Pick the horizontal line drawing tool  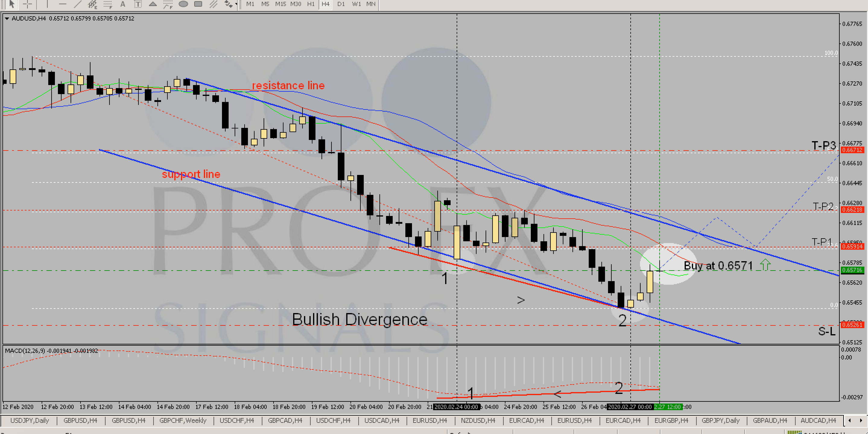(62, 4)
